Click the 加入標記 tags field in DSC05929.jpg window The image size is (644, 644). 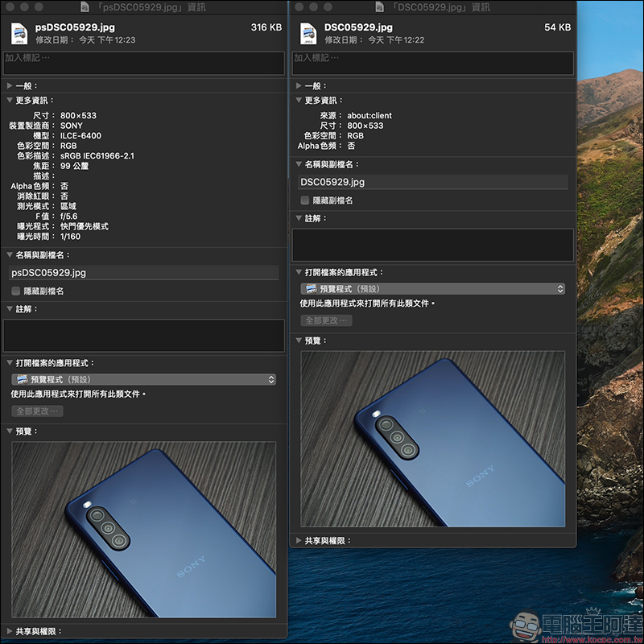point(433,63)
